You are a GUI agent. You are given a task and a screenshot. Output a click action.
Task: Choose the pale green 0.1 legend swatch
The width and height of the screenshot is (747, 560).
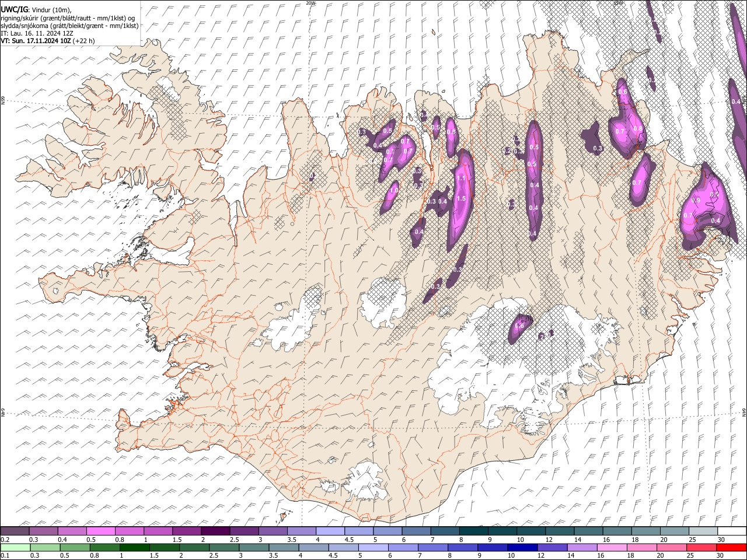coord(15,547)
